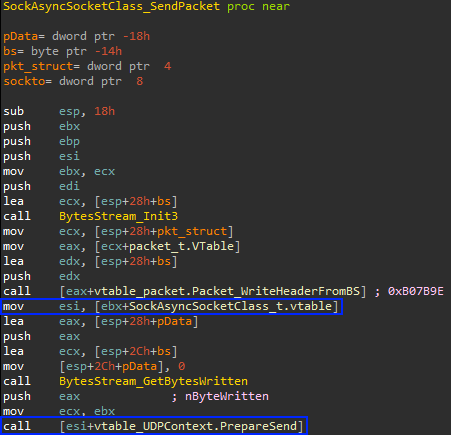This screenshot has width=451, height=435.
Task: Click the push edx instruction line
Action: (x=42, y=276)
